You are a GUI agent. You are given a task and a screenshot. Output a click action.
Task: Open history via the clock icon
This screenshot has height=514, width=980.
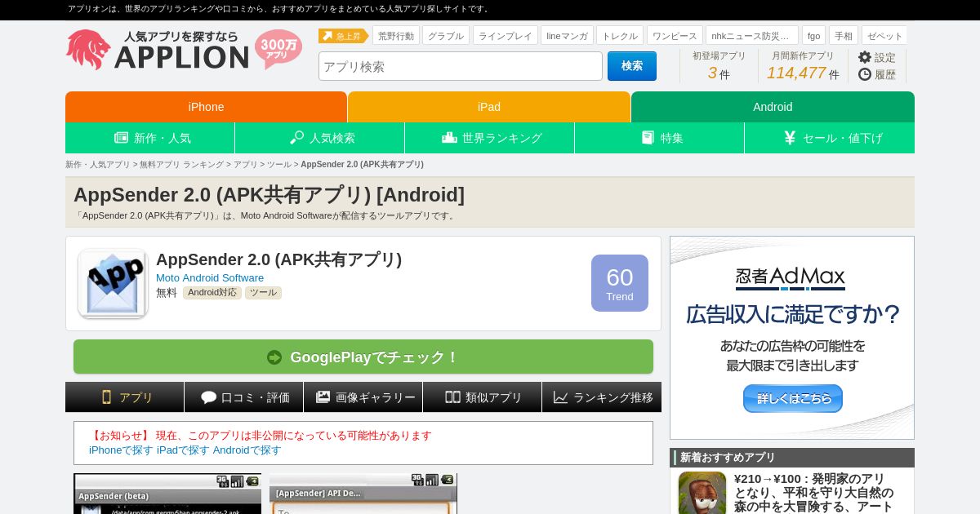865,74
